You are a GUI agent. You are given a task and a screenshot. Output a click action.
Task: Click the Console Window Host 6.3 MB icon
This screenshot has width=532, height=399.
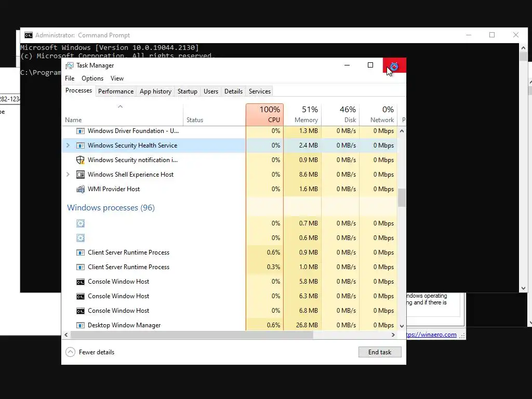coord(81,296)
